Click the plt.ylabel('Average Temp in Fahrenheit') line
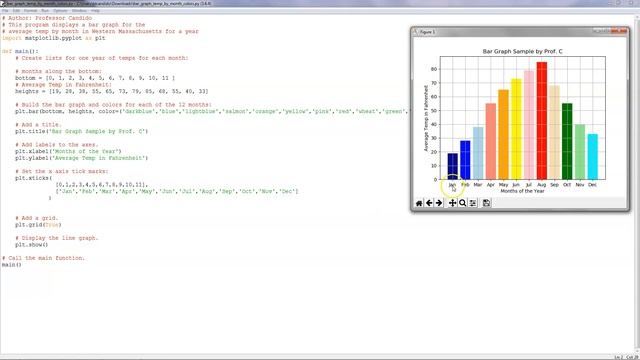The height and width of the screenshot is (360, 640). (82, 158)
